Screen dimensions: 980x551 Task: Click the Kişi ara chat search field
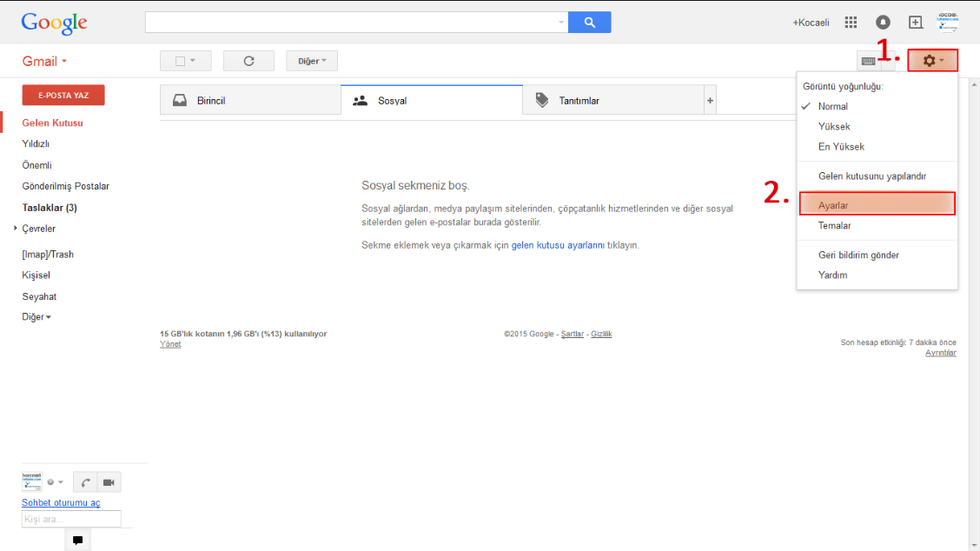[71, 519]
